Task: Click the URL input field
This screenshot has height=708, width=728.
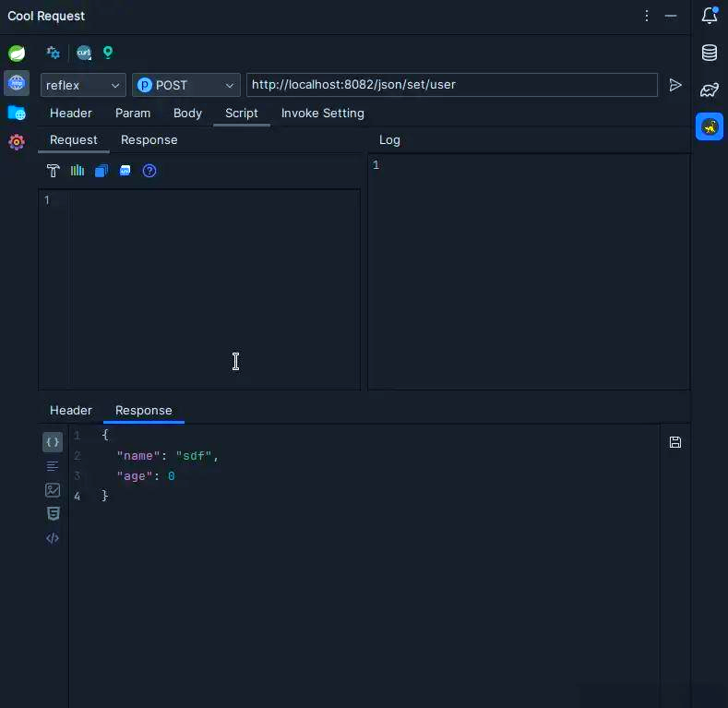Action: tap(452, 85)
